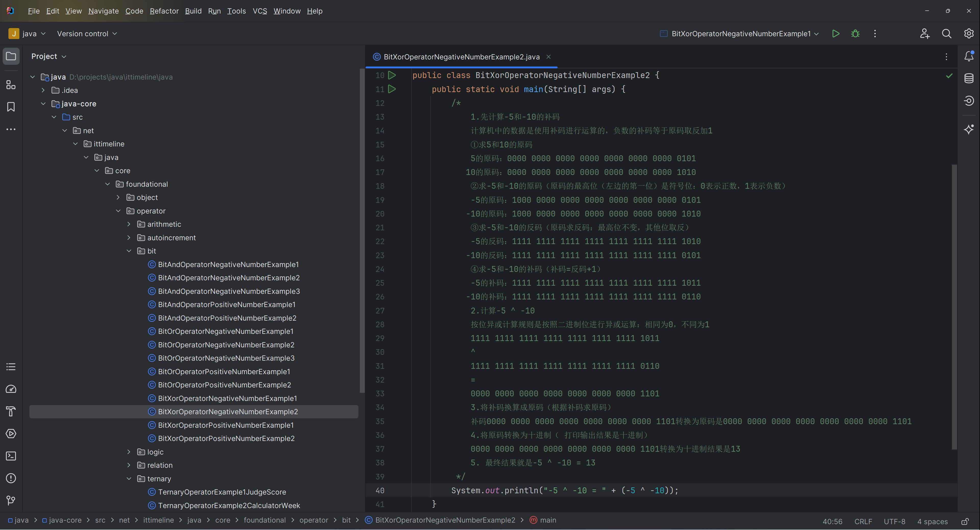
Task: Open Search Everywhere magnifier
Action: click(947, 33)
